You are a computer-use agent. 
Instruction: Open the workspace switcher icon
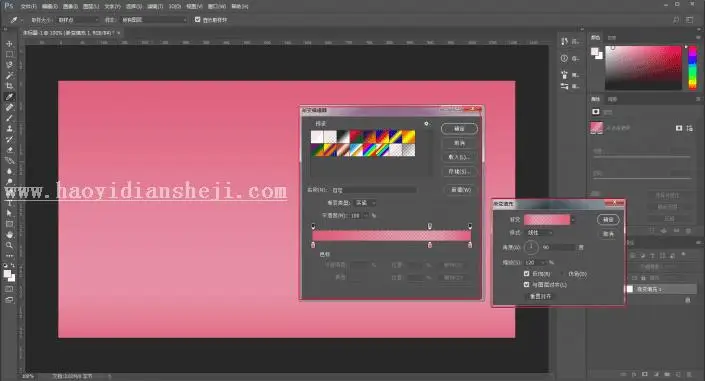690,20
